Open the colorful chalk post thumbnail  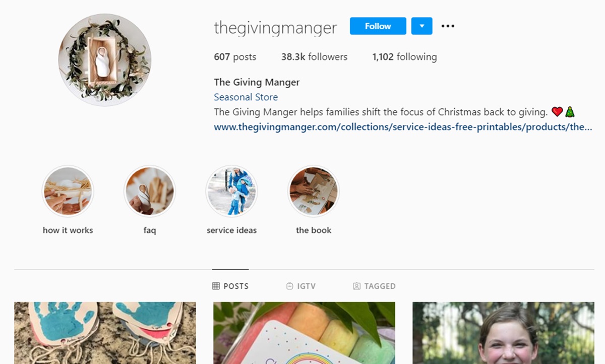coord(304,333)
